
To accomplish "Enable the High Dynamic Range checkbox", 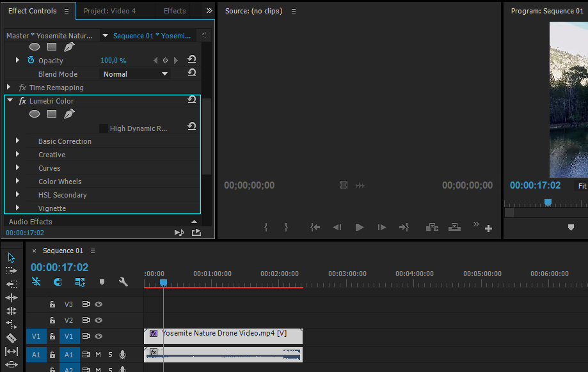I will pos(104,126).
